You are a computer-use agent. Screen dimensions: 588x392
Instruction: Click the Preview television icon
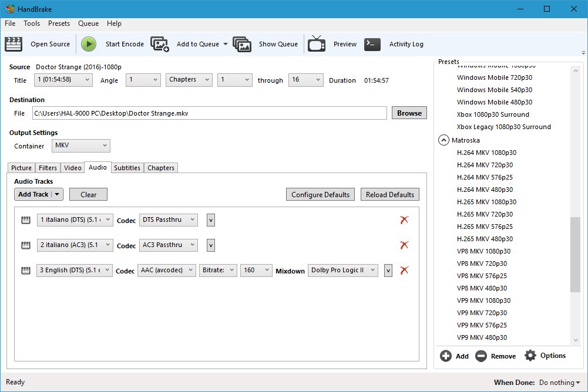[317, 44]
